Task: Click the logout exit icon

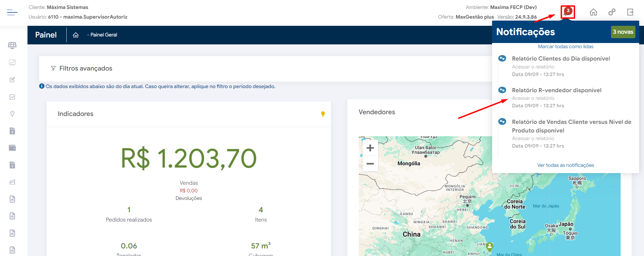Action: [x=630, y=12]
